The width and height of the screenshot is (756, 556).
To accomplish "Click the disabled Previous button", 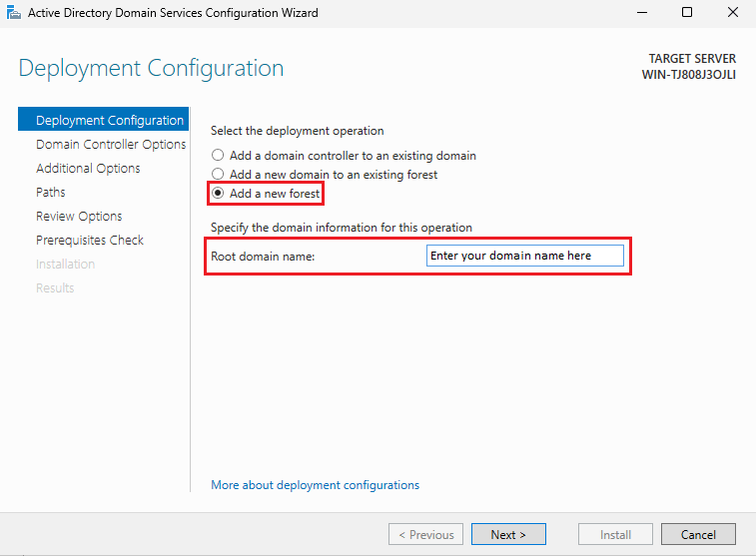I will point(425,534).
